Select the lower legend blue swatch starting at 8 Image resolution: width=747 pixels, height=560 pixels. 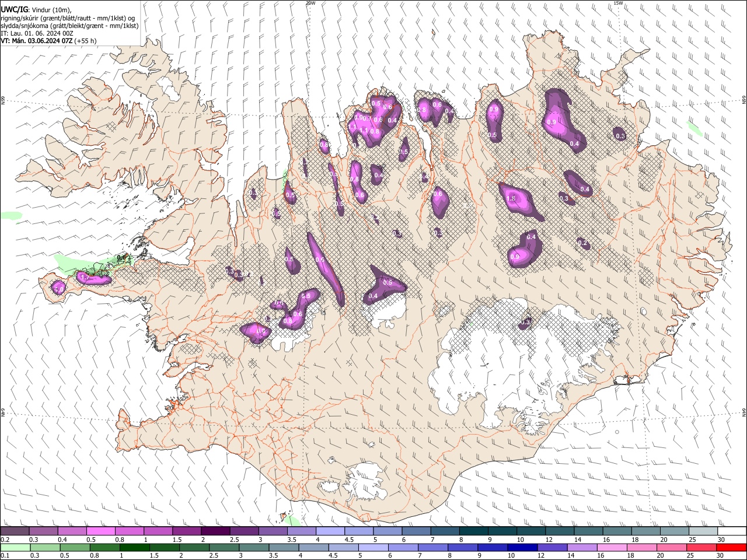point(462,547)
